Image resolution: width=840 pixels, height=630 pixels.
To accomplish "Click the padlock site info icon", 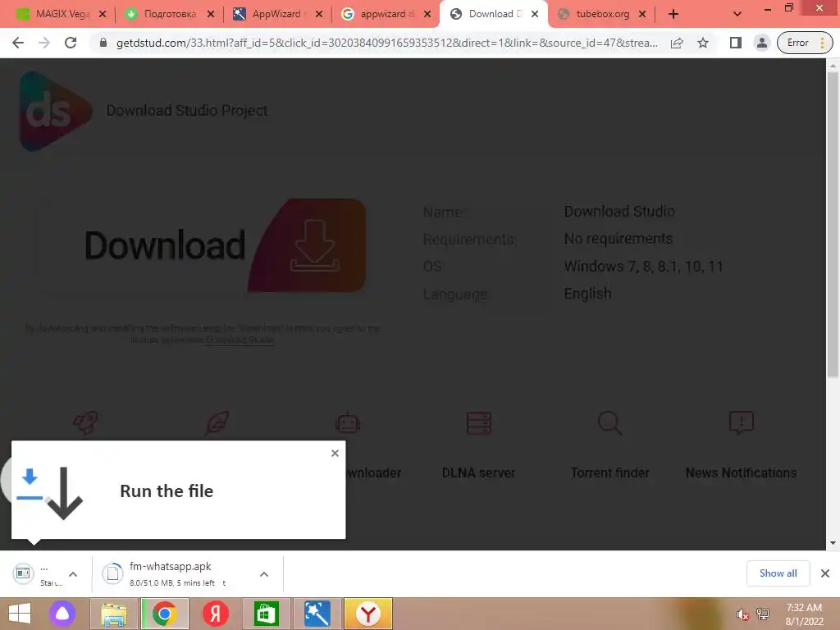I will [103, 43].
